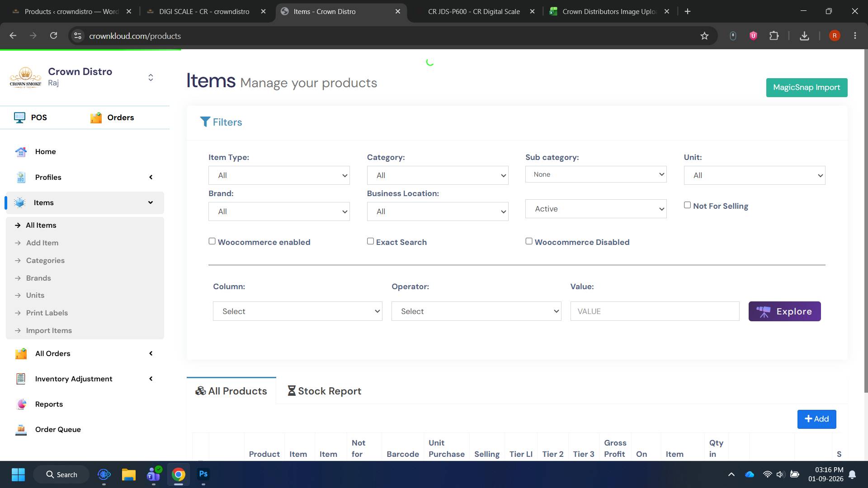The image size is (868, 488).
Task: Switch to the DIGI SCALE browser tab
Action: click(204, 11)
